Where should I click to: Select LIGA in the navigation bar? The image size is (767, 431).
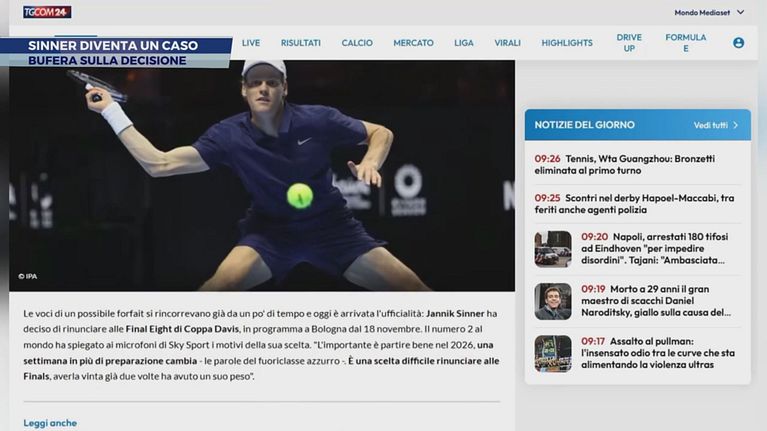(x=464, y=43)
